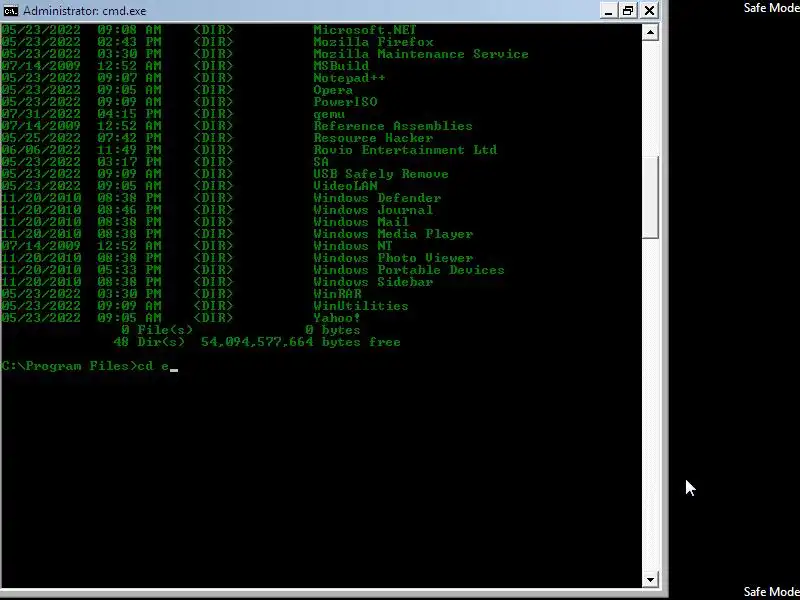Click the 'Mozilla Maintenance Service' directory entry
This screenshot has width=800, height=600.
click(x=421, y=54)
